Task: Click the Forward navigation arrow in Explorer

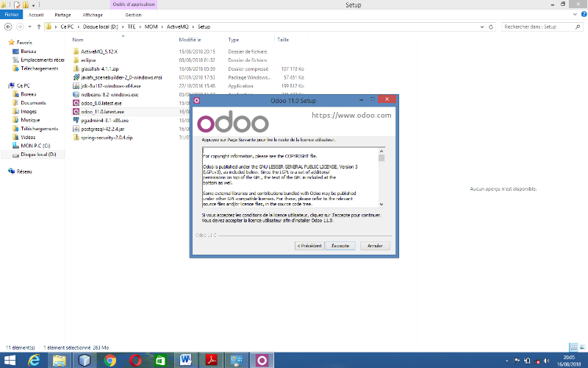Action: pos(20,26)
